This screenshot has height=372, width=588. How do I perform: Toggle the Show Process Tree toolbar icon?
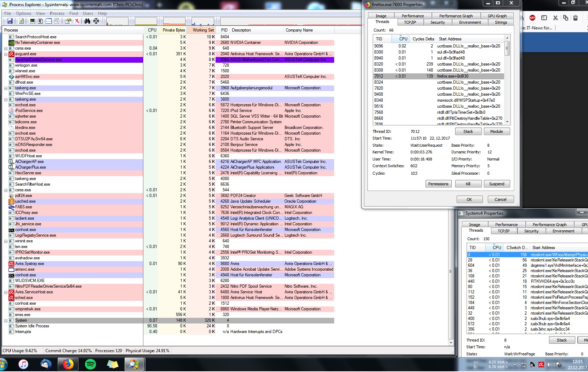40,21
